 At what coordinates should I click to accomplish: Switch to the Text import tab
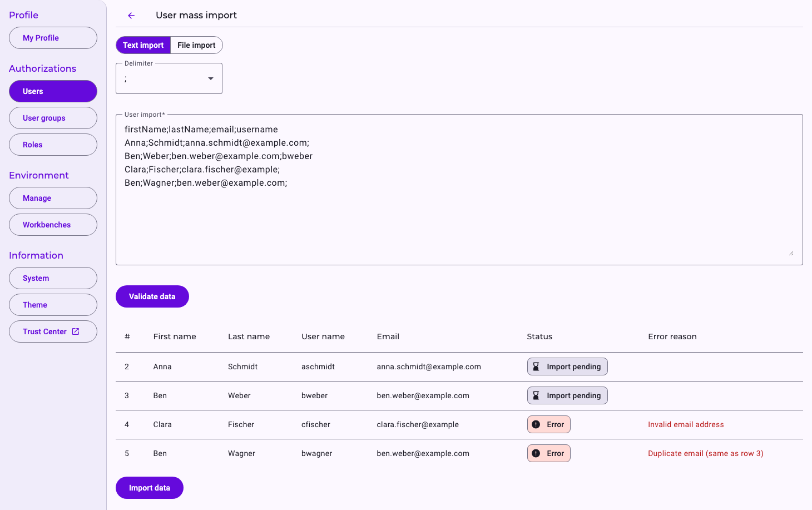click(x=143, y=45)
